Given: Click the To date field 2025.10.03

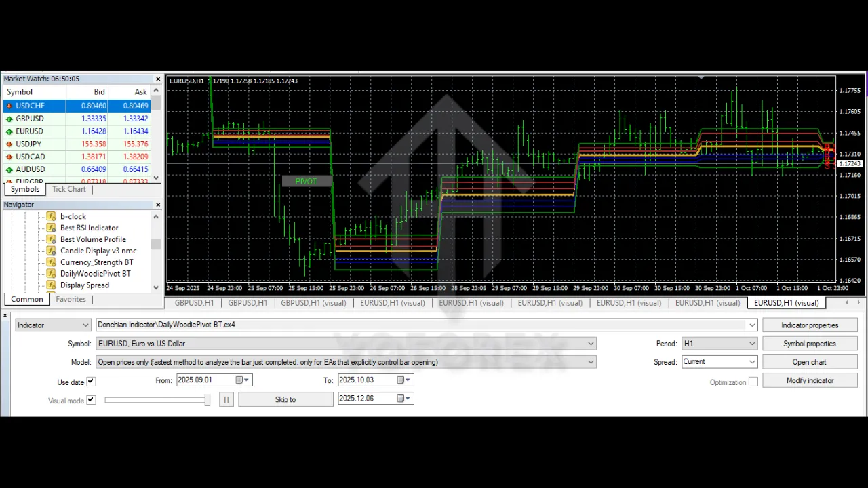Looking at the screenshot, I should [376, 380].
